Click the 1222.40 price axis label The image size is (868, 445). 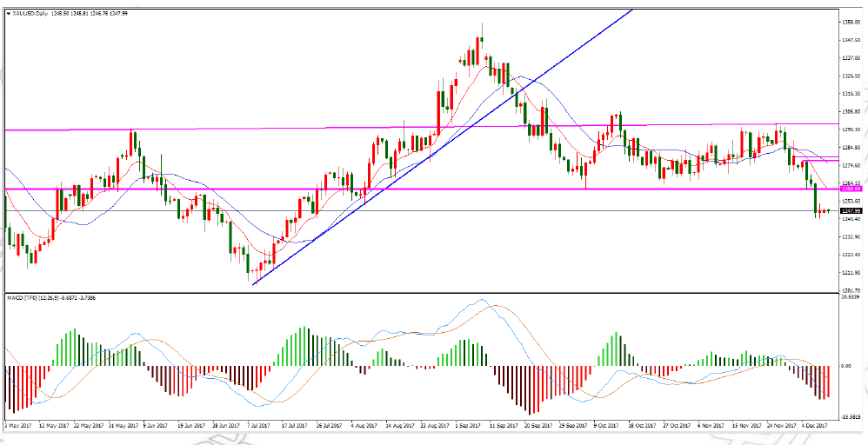tap(850, 256)
